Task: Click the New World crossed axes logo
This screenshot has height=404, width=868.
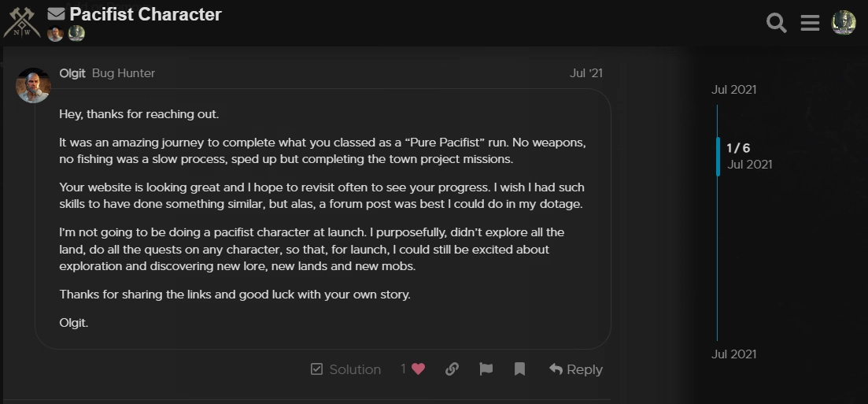Action: point(21,23)
